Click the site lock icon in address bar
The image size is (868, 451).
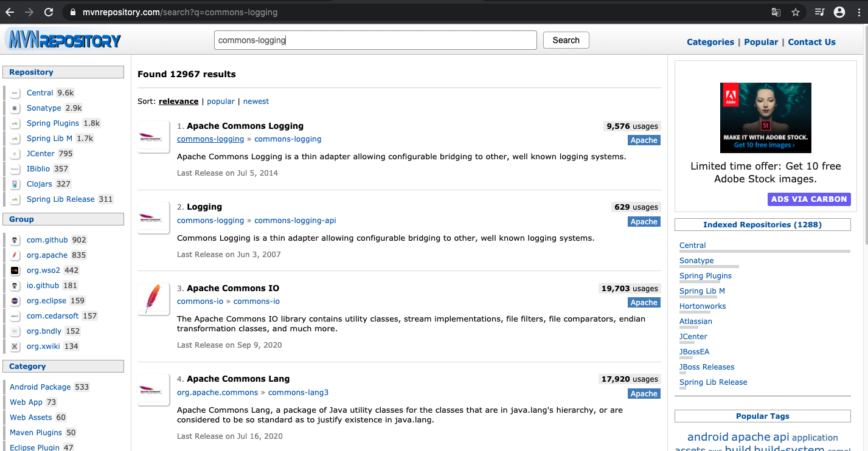pos(72,12)
